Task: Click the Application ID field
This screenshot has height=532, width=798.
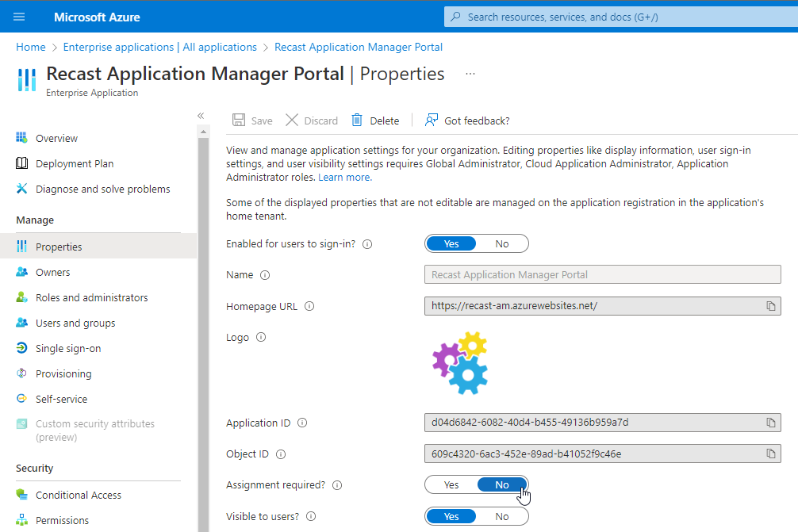Action: point(603,423)
